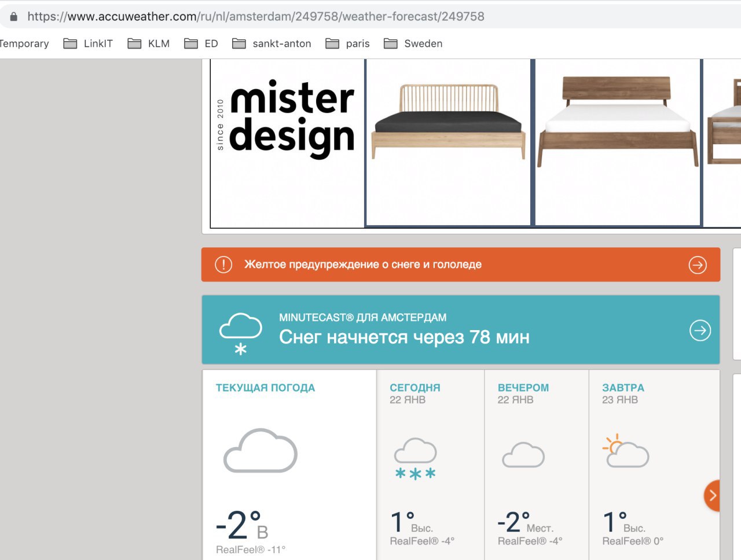Open the 'СЕГОДНЯ' forecast heading

click(x=415, y=388)
